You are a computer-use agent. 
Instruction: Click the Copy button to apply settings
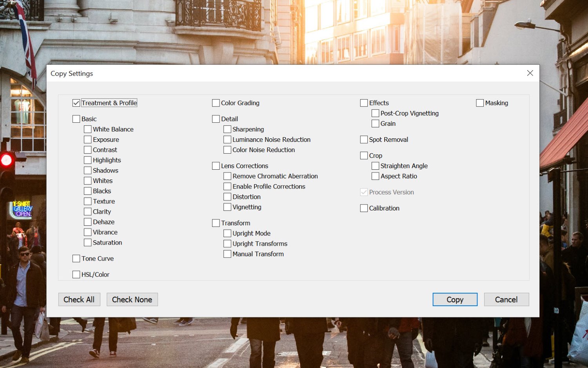coord(455,299)
